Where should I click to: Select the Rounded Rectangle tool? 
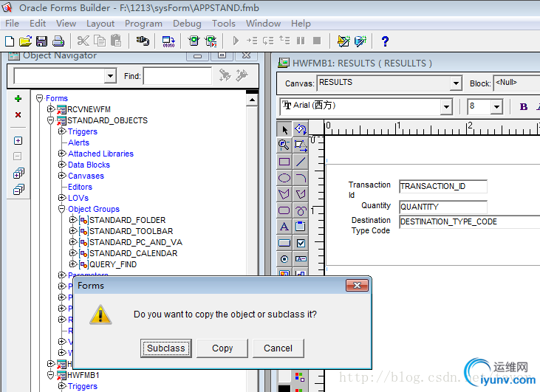coord(284,210)
